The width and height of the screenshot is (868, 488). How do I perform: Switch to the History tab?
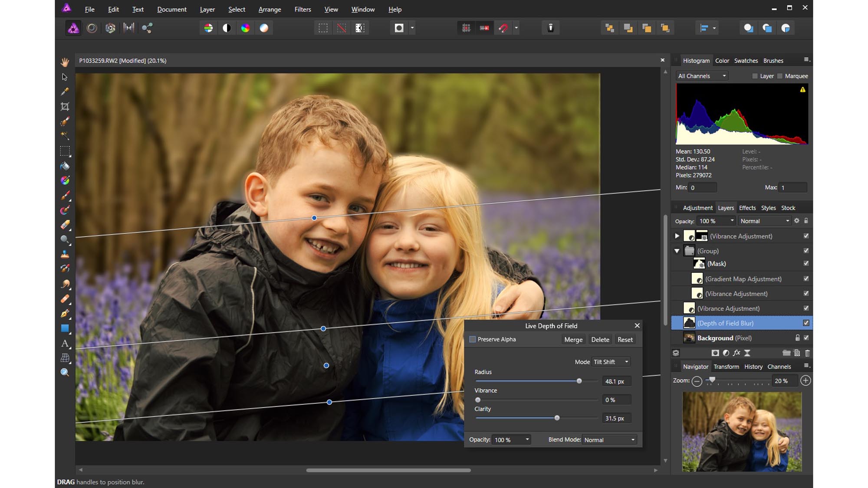753,367
